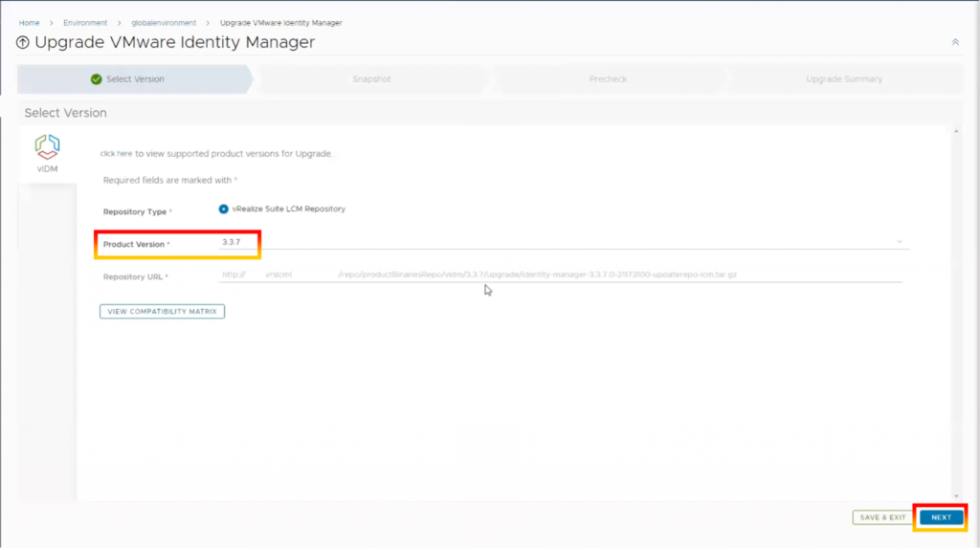Select the Precheck wizard step
This screenshot has height=550, width=980.
click(x=608, y=79)
